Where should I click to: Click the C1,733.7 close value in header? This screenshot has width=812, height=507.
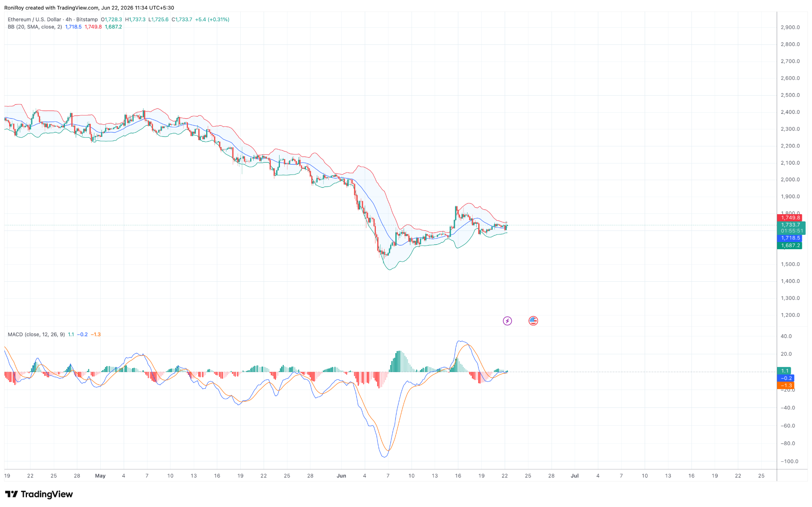pyautogui.click(x=182, y=19)
